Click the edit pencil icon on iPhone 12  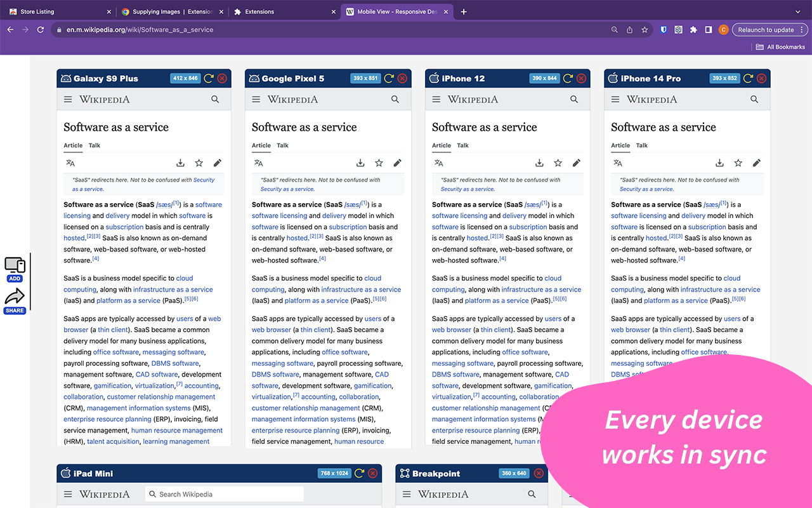577,163
